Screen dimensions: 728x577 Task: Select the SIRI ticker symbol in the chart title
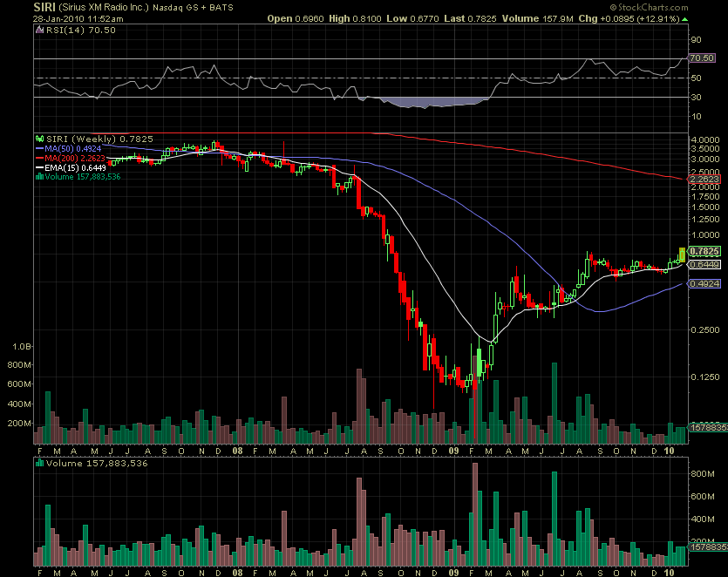click(44, 8)
